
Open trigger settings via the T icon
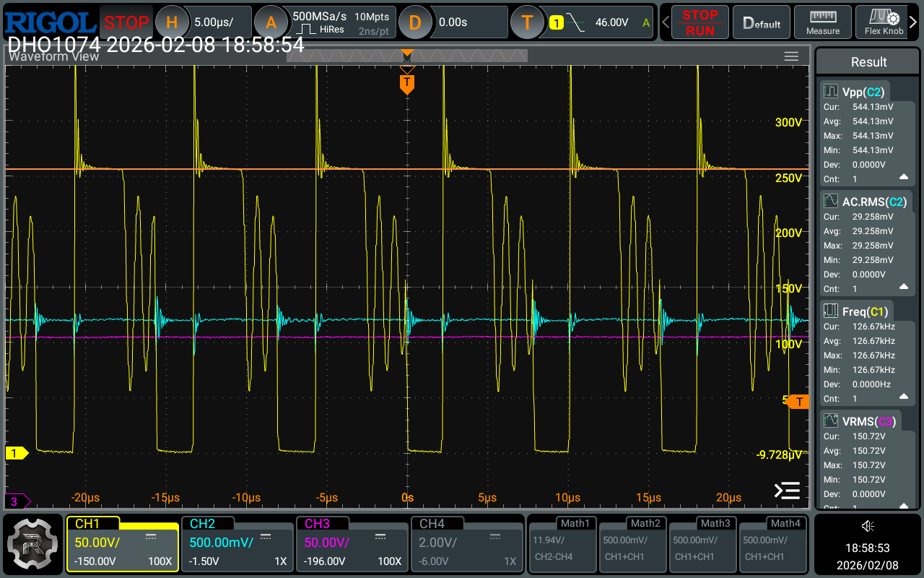[527, 22]
